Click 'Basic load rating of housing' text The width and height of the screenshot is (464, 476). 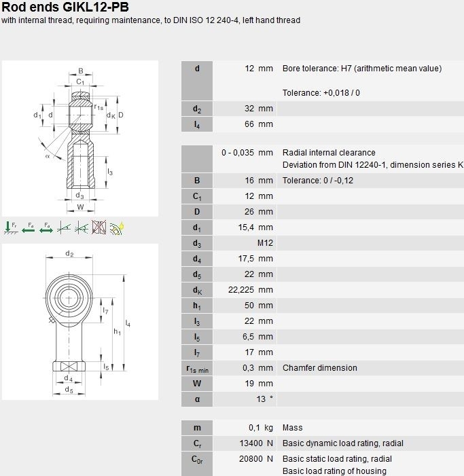click(334, 471)
